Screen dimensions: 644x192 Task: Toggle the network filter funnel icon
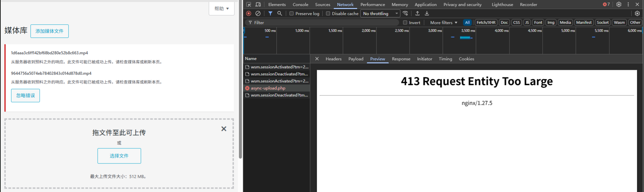(x=270, y=13)
